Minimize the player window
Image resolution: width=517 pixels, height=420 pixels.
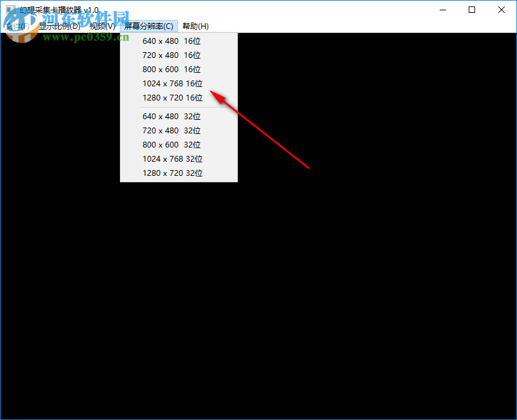[x=443, y=10]
